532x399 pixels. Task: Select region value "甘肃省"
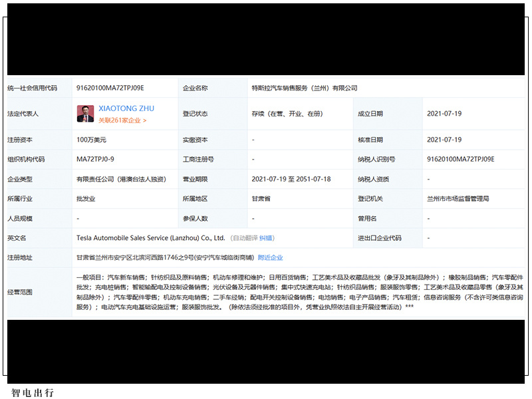pyautogui.click(x=261, y=199)
